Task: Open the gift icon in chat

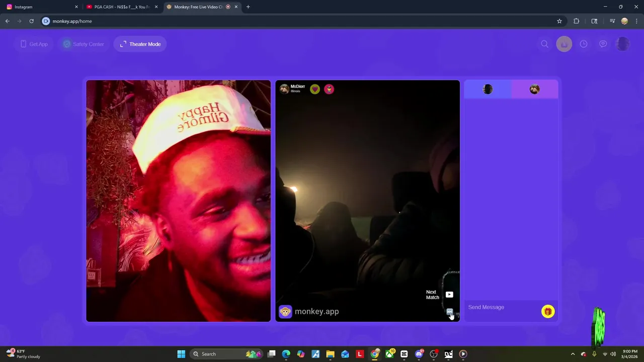Action: click(x=548, y=312)
